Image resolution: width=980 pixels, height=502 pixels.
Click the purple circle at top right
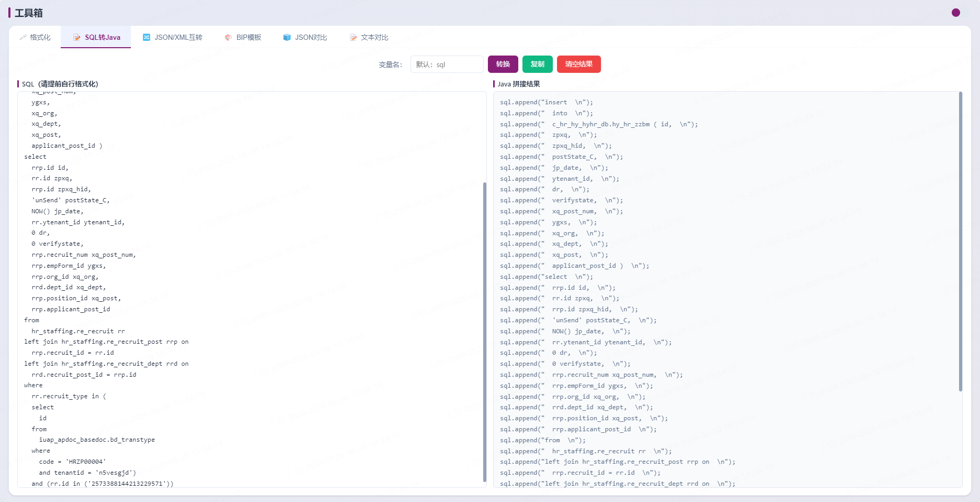(956, 13)
